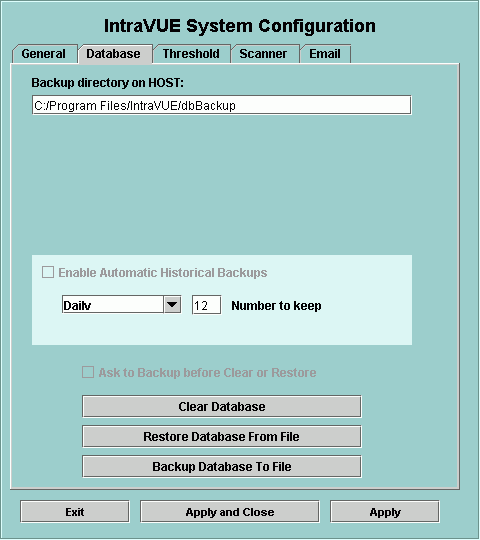Image resolution: width=480 pixels, height=540 pixels.
Task: Click the Number to keep label
Action: pyautogui.click(x=276, y=305)
